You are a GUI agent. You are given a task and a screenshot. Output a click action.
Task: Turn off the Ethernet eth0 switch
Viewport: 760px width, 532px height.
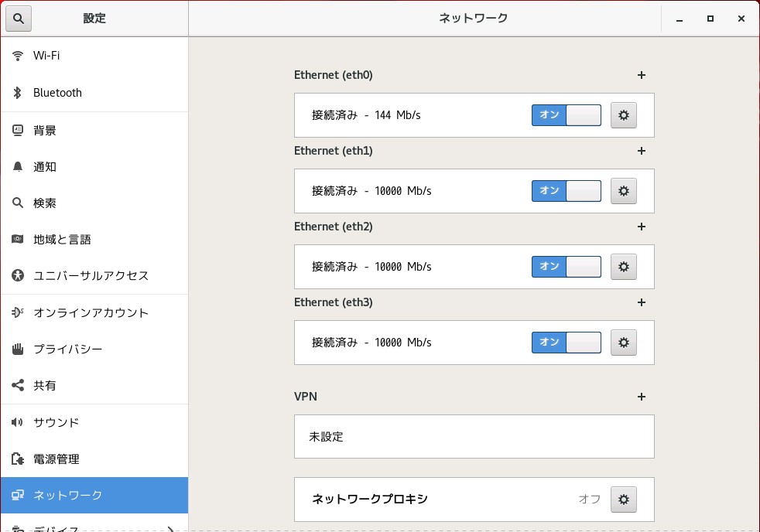[566, 115]
